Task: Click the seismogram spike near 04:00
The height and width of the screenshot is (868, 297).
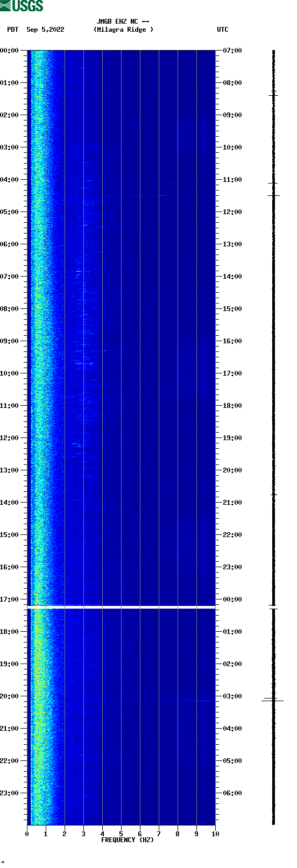Action: (273, 184)
